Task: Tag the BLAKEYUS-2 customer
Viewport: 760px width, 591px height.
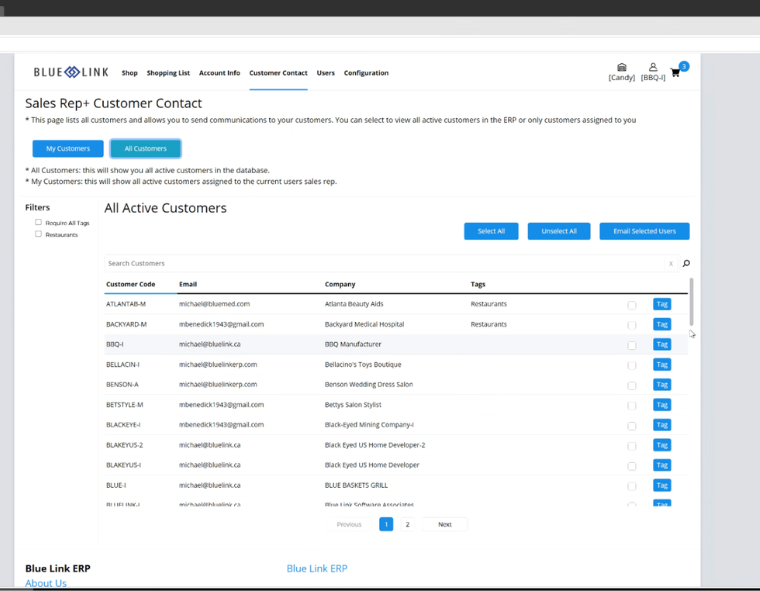Action: pos(662,445)
